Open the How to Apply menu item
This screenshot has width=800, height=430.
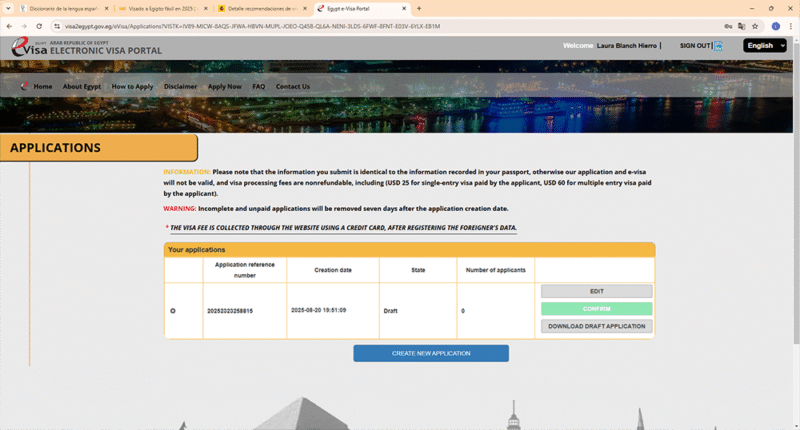[x=132, y=87]
